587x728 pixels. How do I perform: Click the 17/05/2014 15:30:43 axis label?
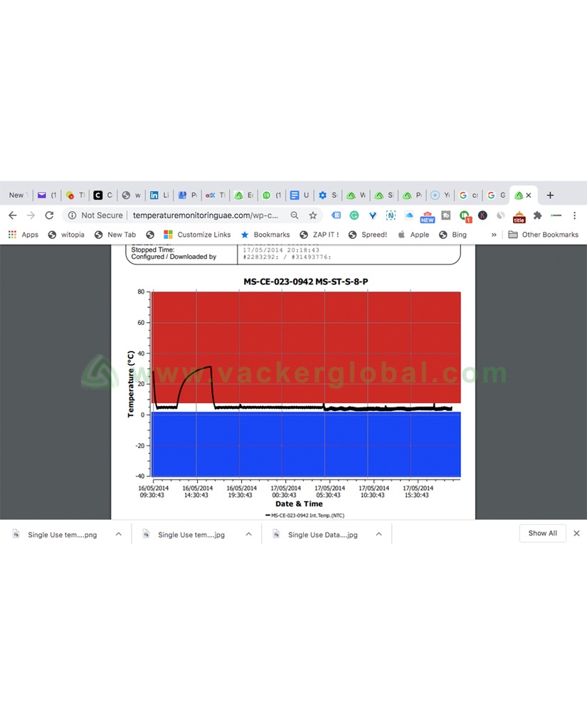point(418,492)
